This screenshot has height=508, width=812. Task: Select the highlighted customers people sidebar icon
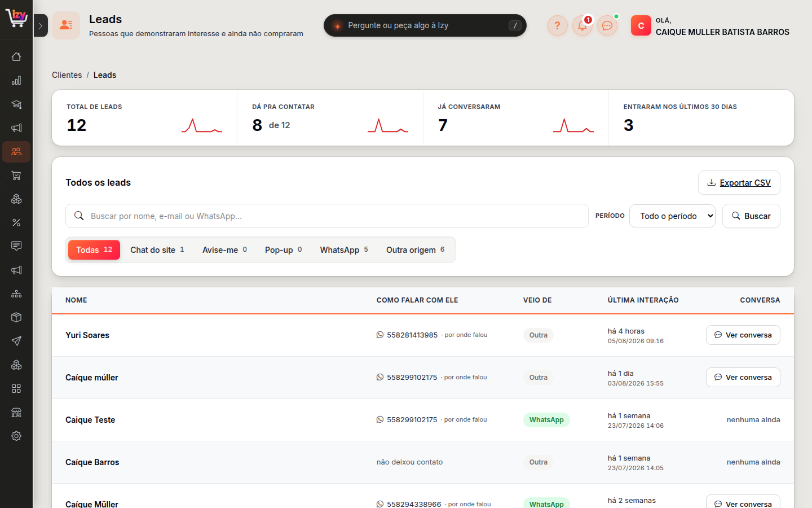point(16,151)
